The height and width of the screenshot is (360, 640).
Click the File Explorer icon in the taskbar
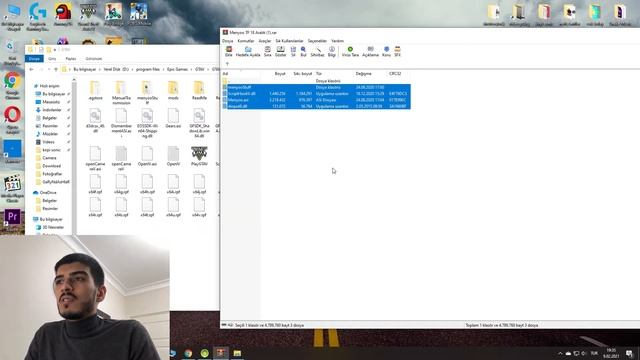[x=237, y=353]
